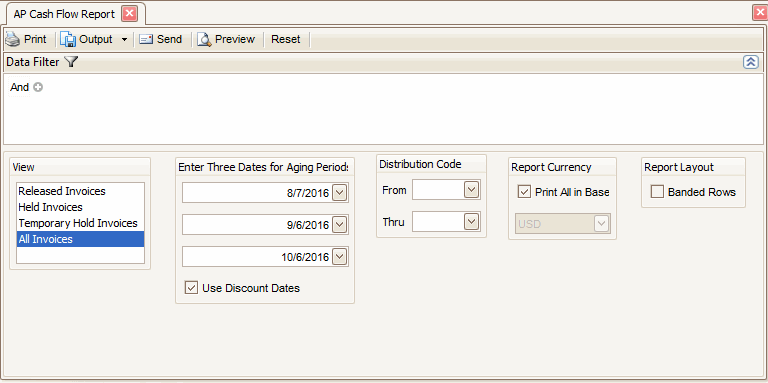Toggle Print All in Base checkbox
The image size is (768, 383).
[524, 192]
